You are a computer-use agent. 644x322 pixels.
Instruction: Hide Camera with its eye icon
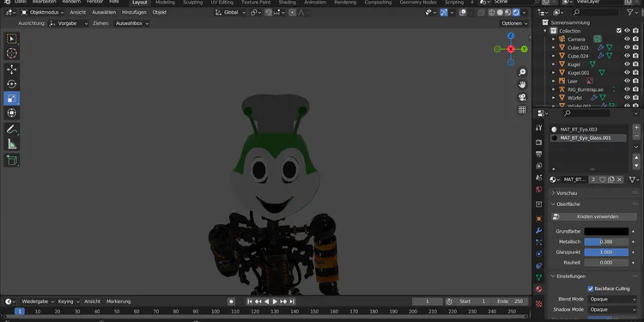pos(627,39)
